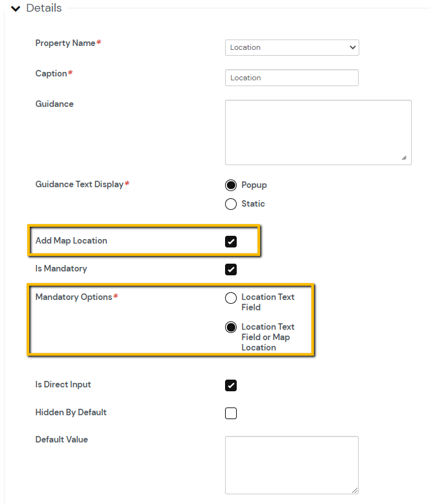Click the Caption text input field
The height and width of the screenshot is (504, 430).
pos(292,78)
